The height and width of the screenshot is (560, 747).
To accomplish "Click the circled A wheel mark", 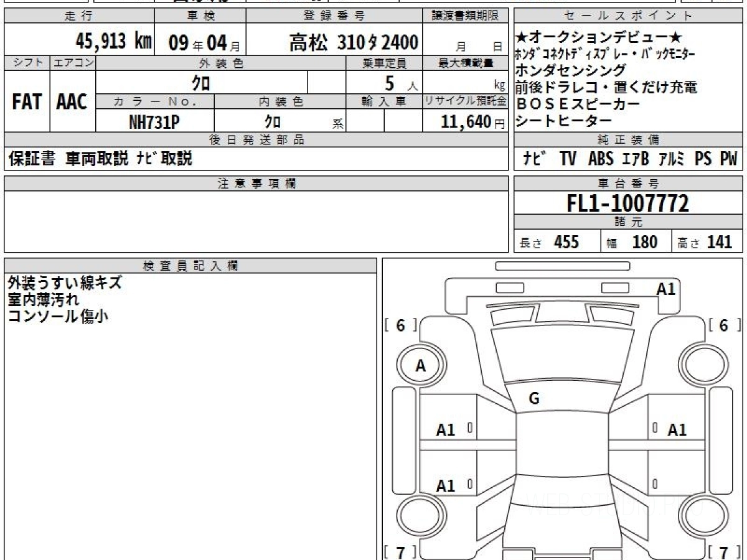I will tap(421, 366).
